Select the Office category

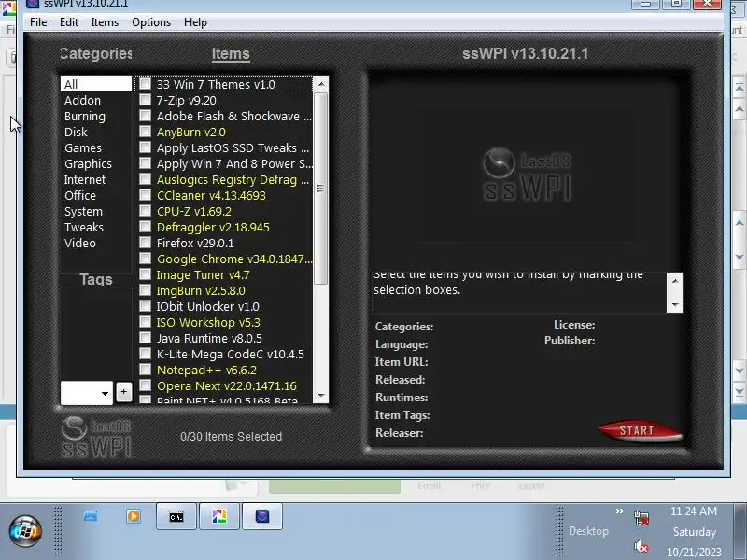pos(96,196)
